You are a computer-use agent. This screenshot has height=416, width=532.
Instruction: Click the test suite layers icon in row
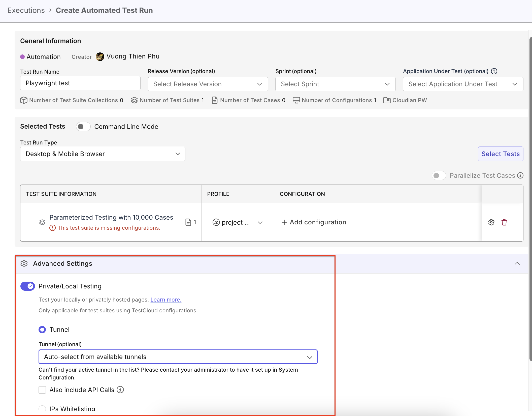pos(42,222)
